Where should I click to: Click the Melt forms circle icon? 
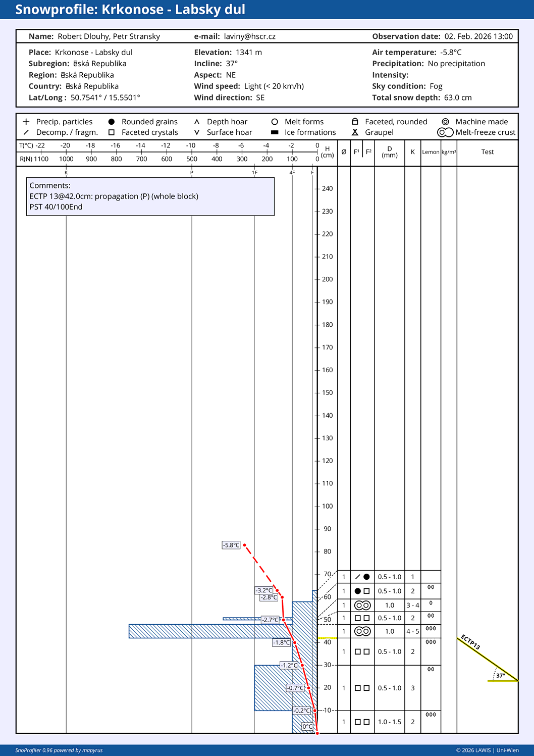pos(275,122)
